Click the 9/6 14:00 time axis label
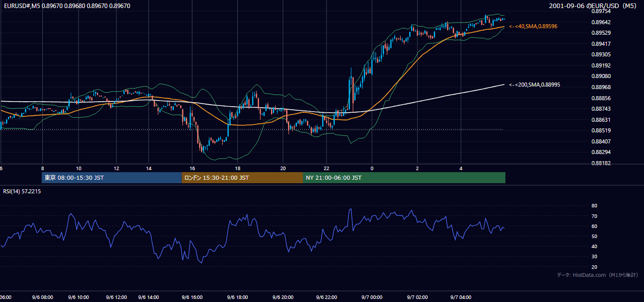The image size is (644, 302). coord(149,297)
